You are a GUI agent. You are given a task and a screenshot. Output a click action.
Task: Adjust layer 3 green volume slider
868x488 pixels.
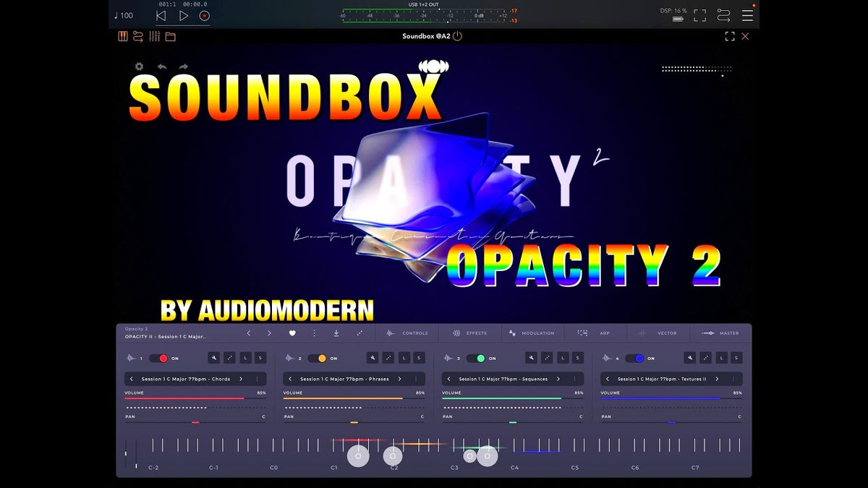[x=513, y=398]
